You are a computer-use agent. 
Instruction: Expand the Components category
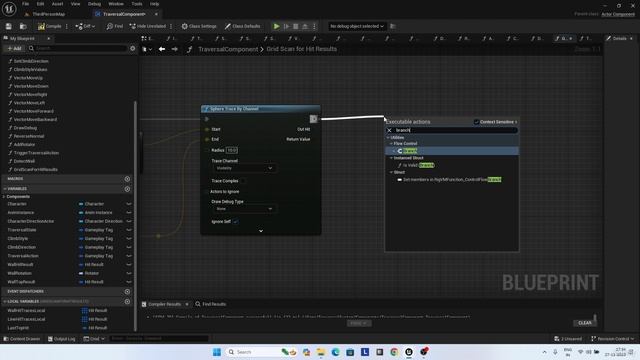[x=4, y=197]
